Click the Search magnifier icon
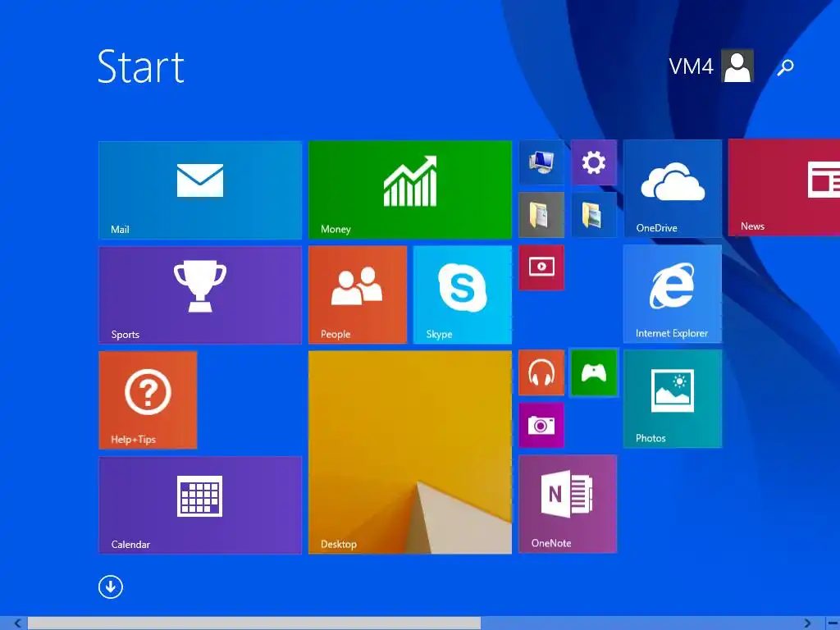The width and height of the screenshot is (840, 630). pyautogui.click(x=785, y=67)
